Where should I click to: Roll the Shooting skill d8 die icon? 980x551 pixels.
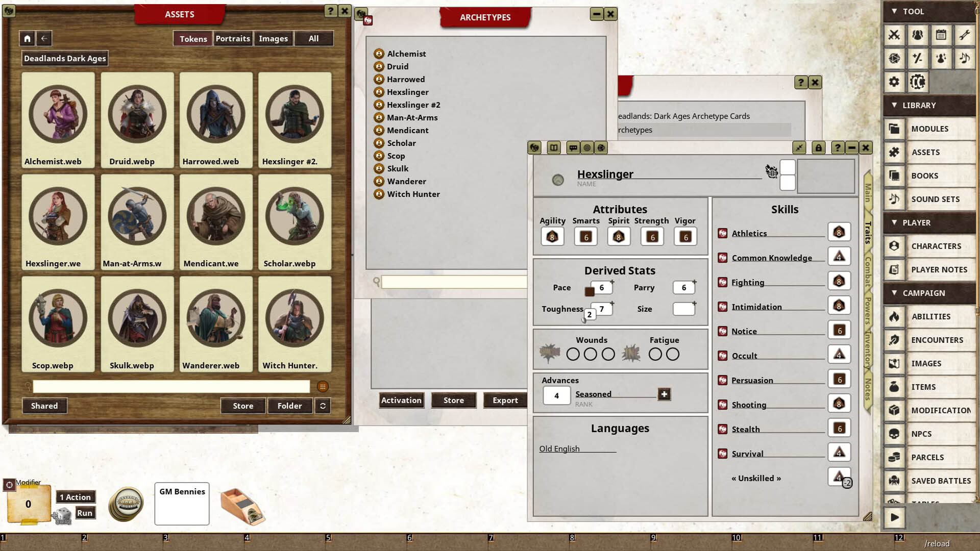(x=839, y=403)
